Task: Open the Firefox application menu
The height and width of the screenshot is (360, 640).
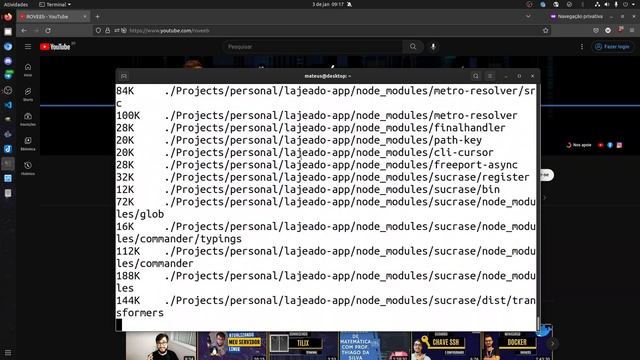Action: [632, 30]
